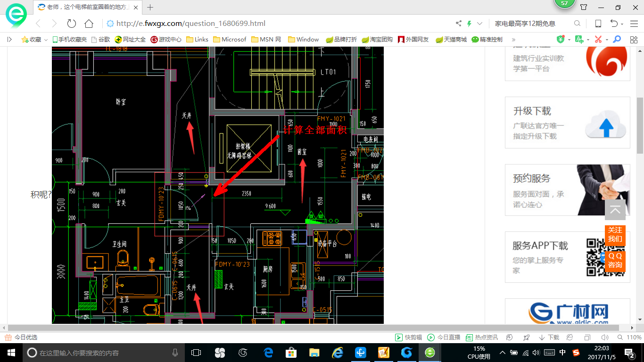Click the 110% zoom level control
The image size is (644, 362).
[x=630, y=337]
